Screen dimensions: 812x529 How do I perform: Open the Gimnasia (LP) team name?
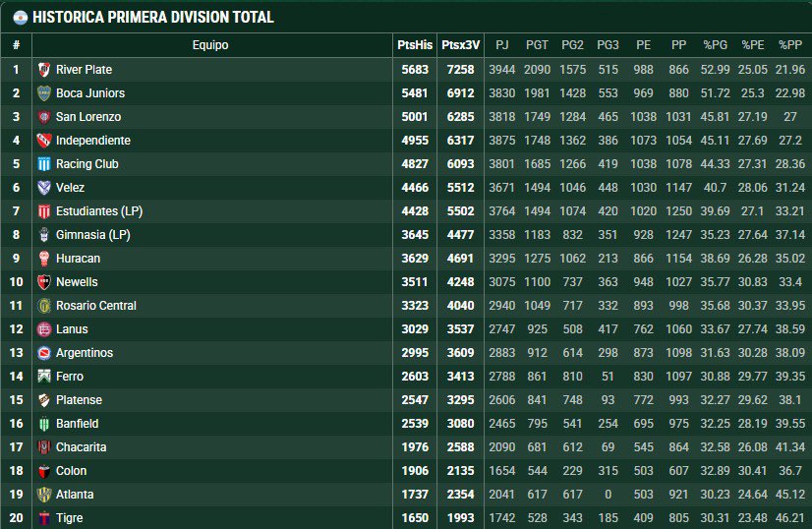(92, 235)
